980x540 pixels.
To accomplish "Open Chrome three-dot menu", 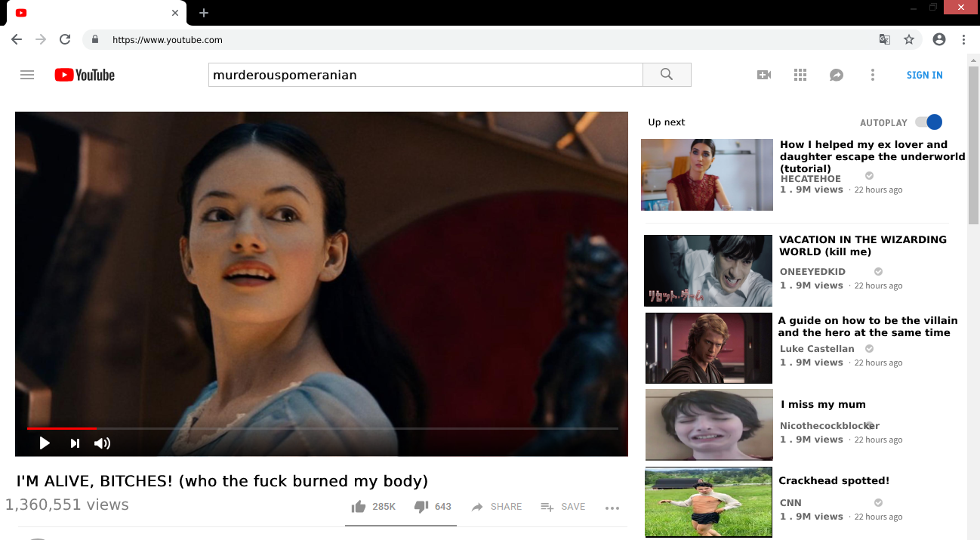I will click(964, 39).
